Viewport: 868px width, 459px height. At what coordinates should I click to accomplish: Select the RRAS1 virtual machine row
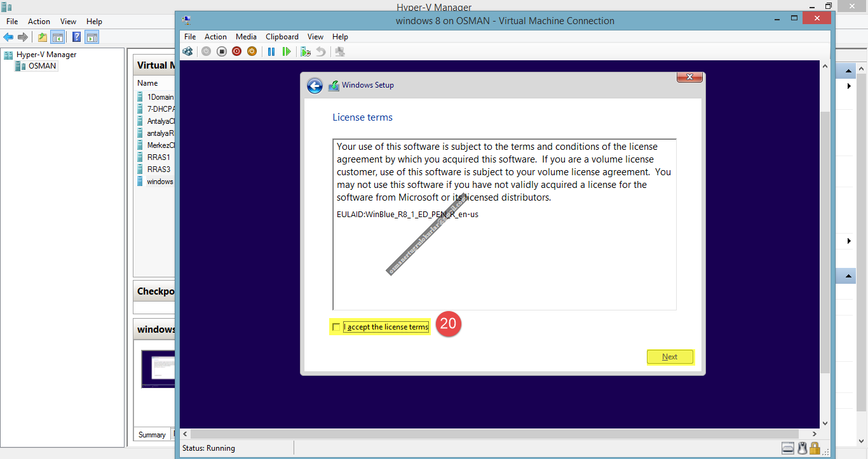pyautogui.click(x=156, y=157)
